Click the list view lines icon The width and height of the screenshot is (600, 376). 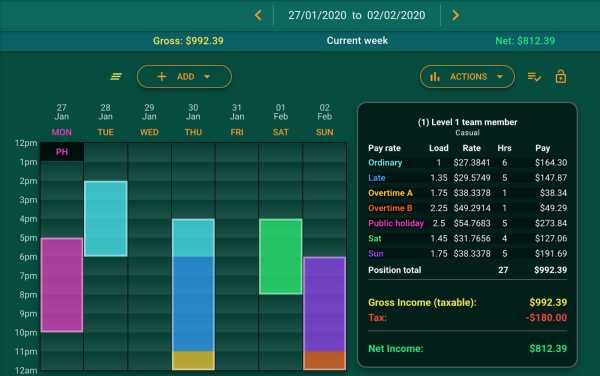(116, 77)
